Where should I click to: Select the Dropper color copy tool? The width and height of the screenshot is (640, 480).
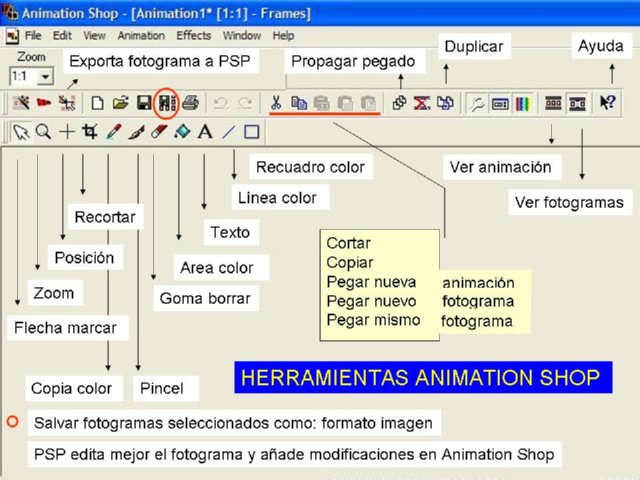pos(113,132)
